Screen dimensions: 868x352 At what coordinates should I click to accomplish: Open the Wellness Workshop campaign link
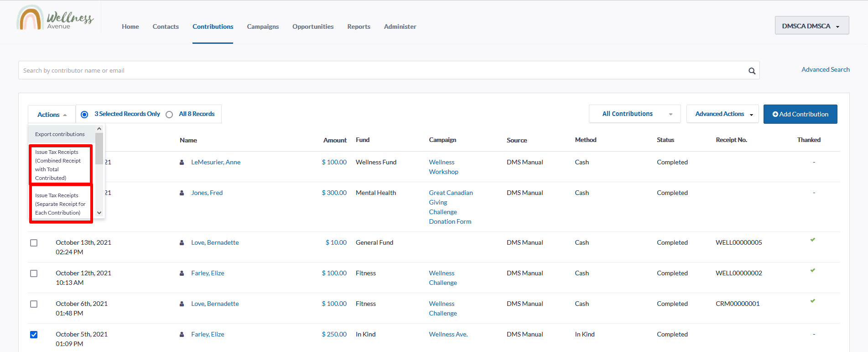tap(443, 167)
